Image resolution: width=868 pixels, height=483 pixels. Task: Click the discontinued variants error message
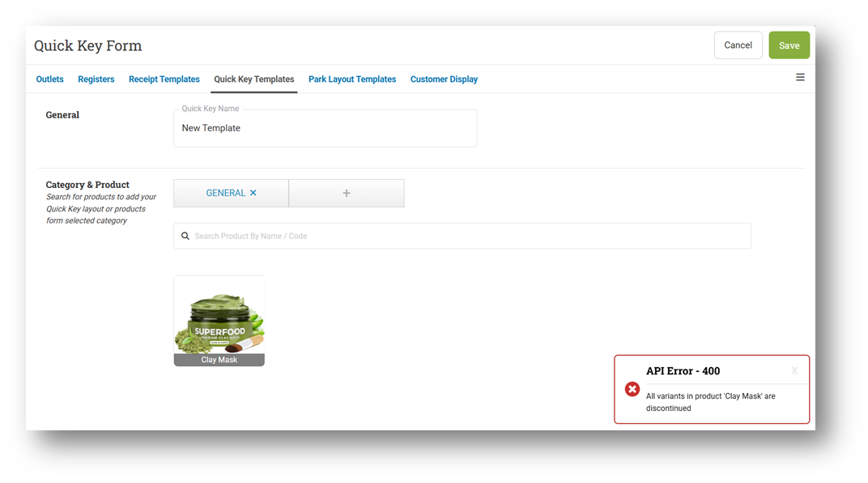click(x=711, y=402)
